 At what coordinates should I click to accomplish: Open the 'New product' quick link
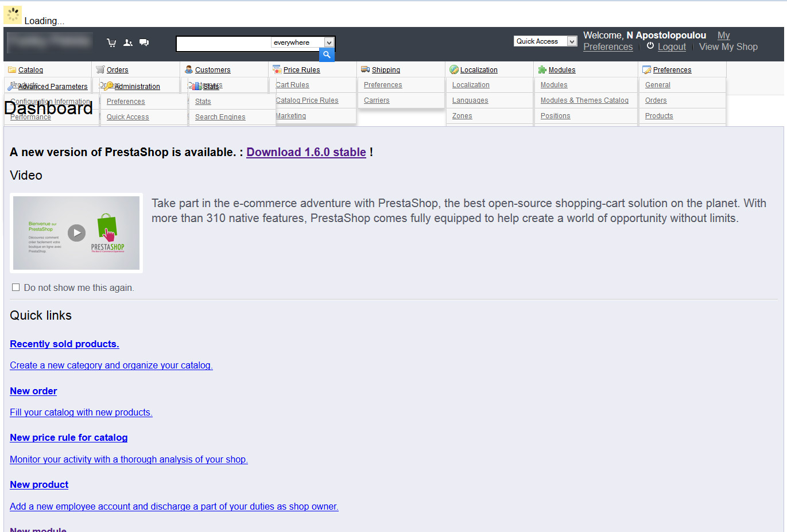pyautogui.click(x=39, y=484)
